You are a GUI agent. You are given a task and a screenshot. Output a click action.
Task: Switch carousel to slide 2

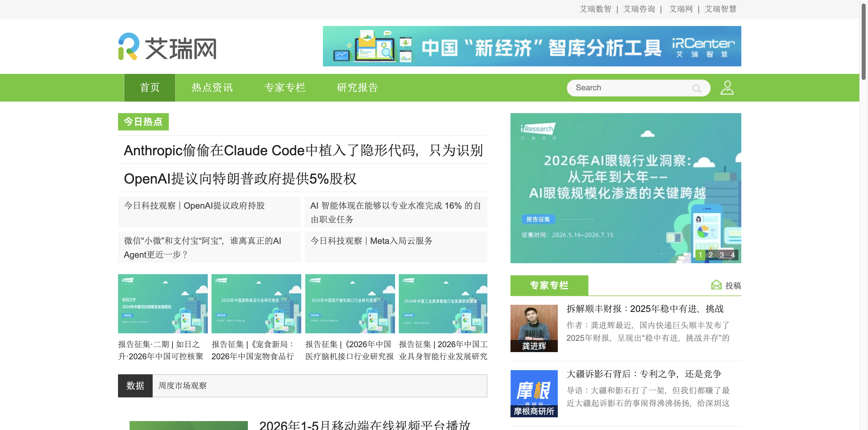click(711, 255)
